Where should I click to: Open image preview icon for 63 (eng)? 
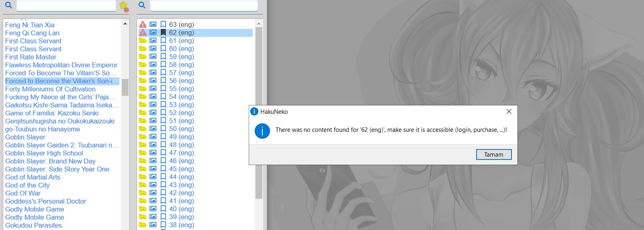tap(153, 24)
